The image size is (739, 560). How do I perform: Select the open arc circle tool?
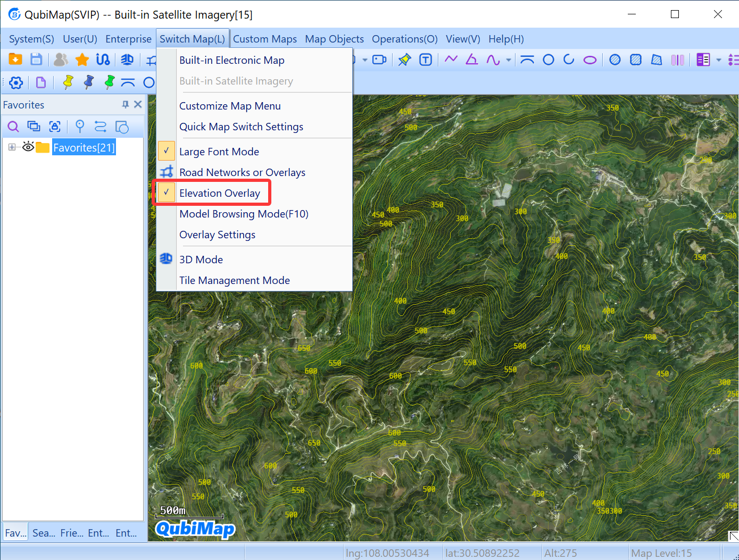[x=569, y=60]
